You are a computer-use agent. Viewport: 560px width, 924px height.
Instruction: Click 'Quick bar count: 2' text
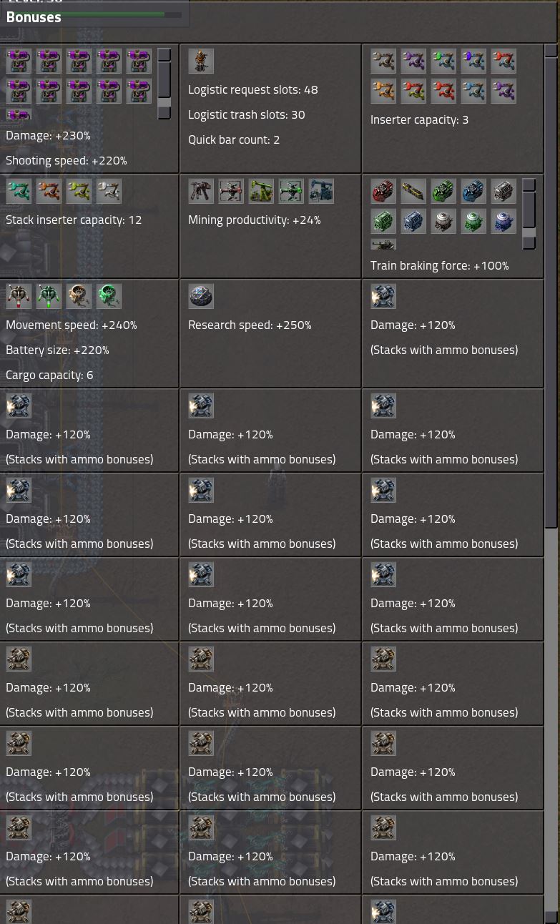234,139
